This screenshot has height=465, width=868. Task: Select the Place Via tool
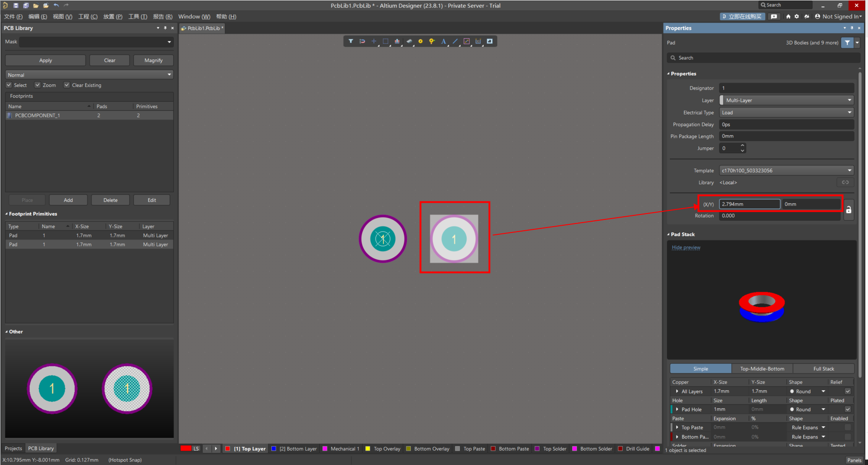click(432, 41)
